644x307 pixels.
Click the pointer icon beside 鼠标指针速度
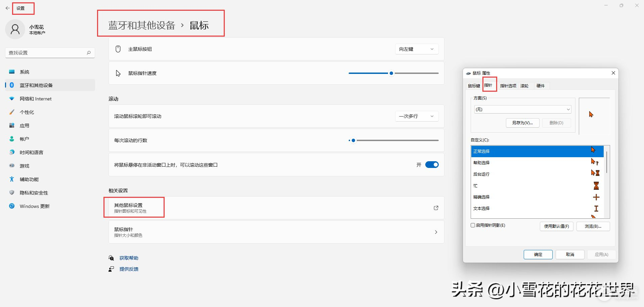click(x=118, y=73)
